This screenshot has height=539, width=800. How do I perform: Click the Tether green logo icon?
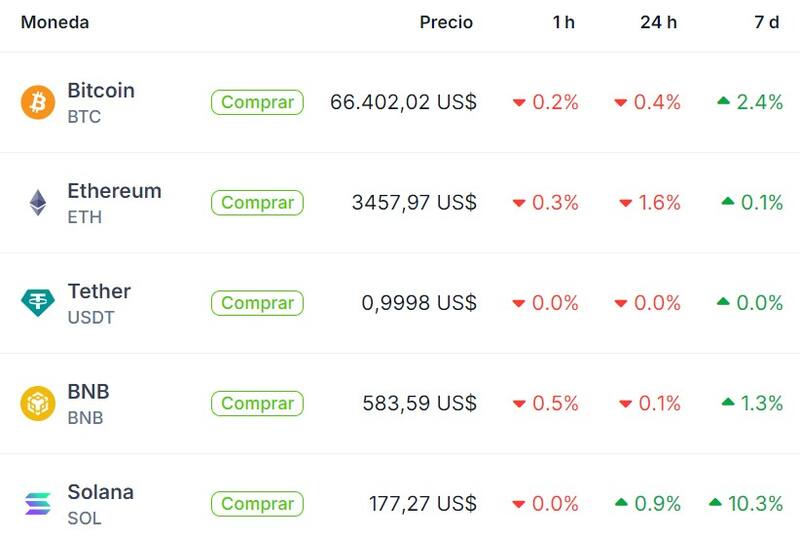[x=38, y=303]
